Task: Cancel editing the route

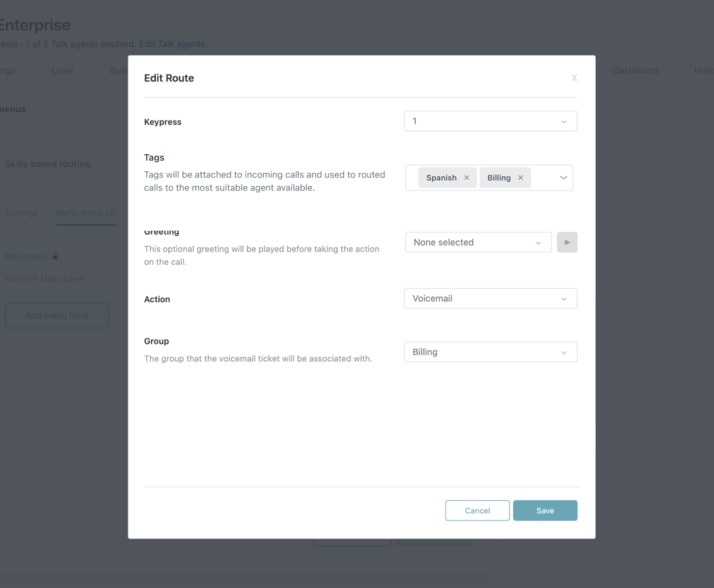Action: (478, 511)
